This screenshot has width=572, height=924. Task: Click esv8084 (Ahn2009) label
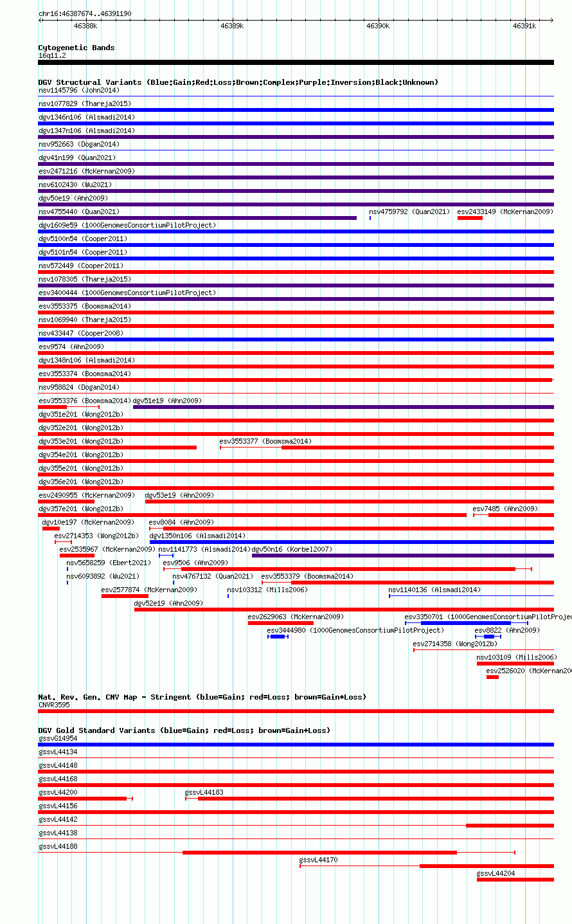click(x=181, y=522)
